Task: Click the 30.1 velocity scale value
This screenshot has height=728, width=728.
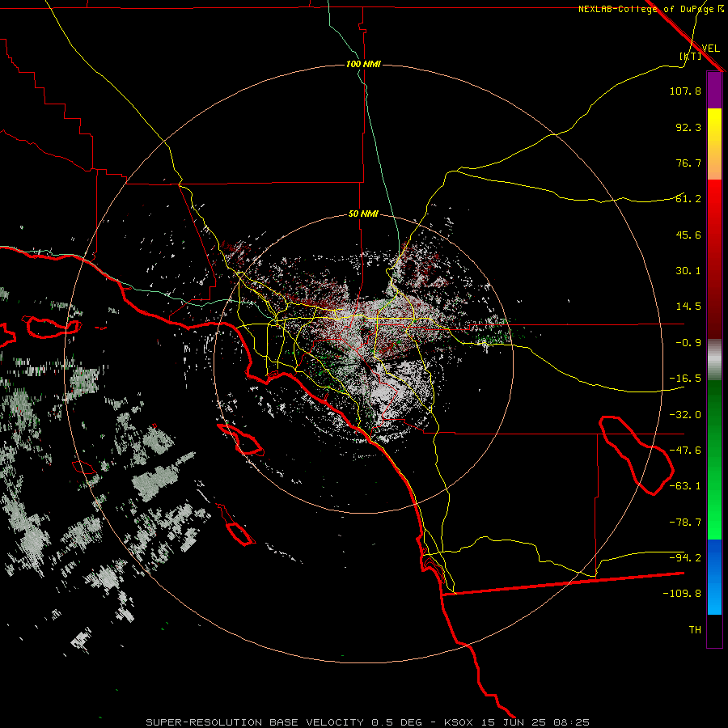Action: pos(688,271)
